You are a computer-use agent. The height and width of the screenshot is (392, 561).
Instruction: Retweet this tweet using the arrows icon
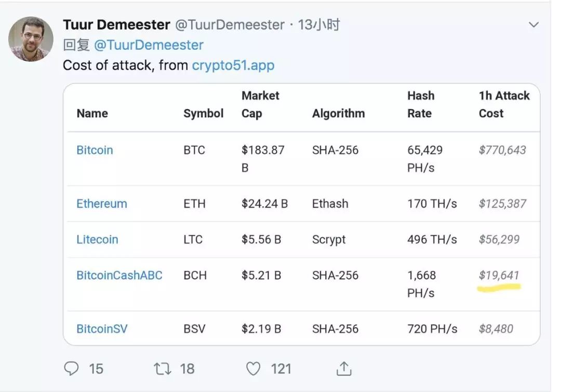pos(163,369)
